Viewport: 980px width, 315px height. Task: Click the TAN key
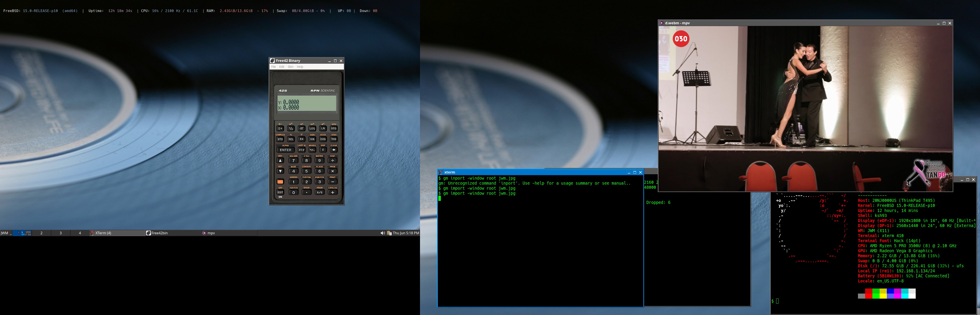coord(334,139)
